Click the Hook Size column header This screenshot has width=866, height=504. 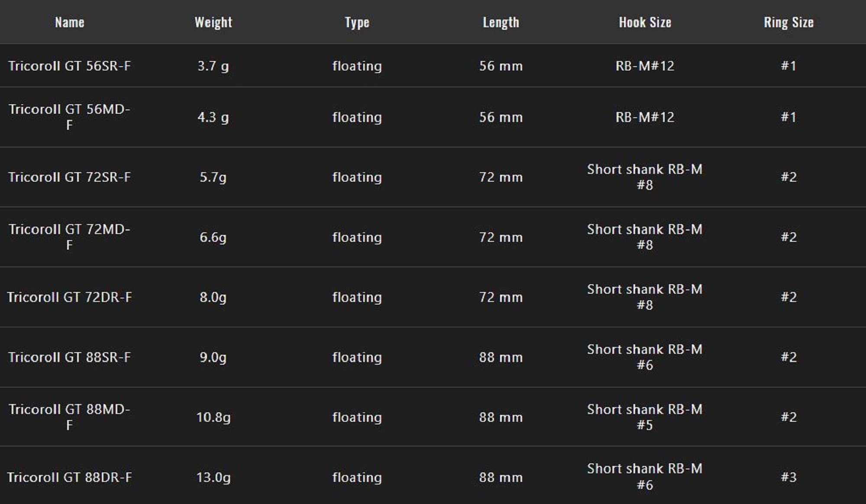point(645,22)
